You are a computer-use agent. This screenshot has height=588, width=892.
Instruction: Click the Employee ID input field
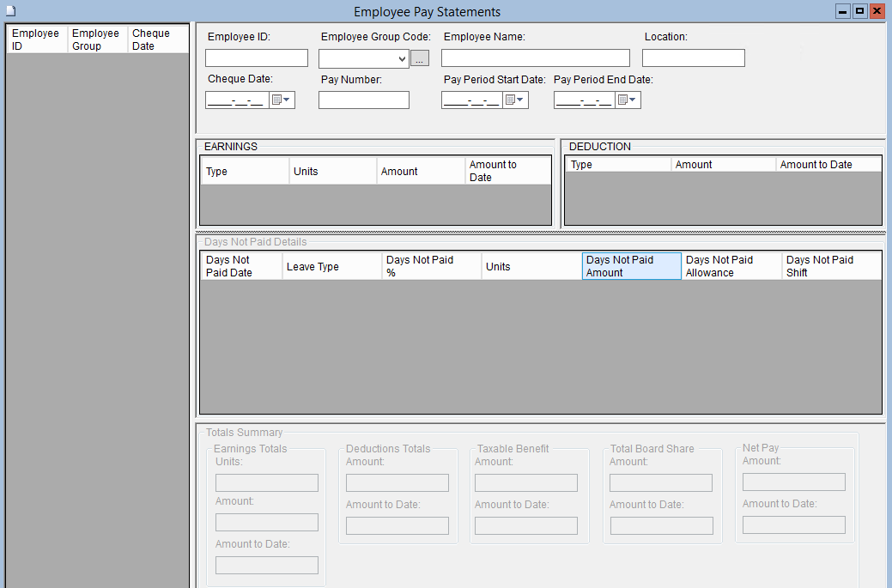pyautogui.click(x=256, y=58)
